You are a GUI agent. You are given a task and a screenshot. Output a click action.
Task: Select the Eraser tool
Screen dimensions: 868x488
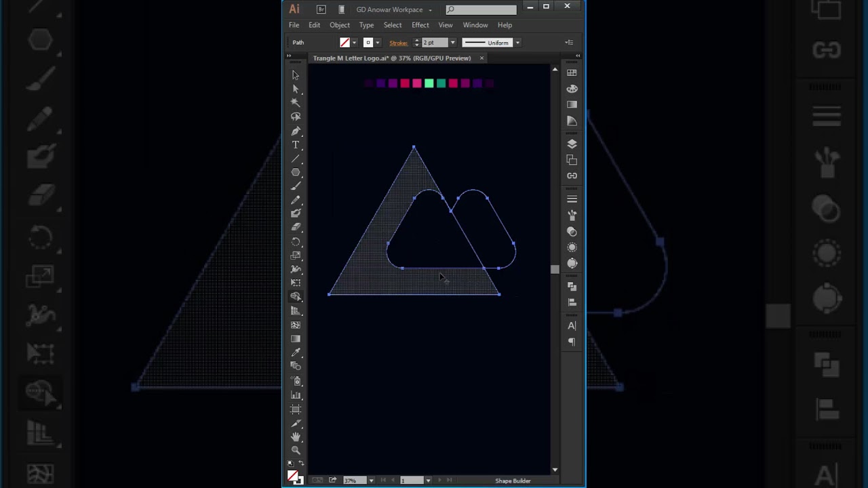[296, 228]
